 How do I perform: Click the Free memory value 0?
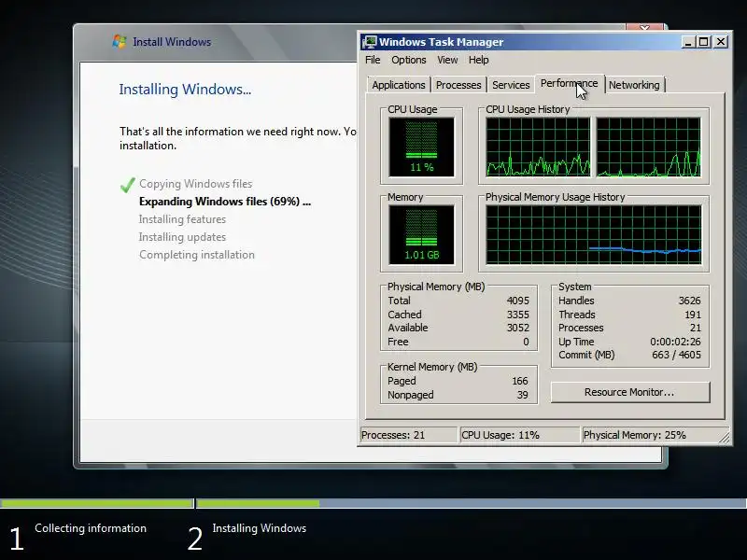click(526, 342)
